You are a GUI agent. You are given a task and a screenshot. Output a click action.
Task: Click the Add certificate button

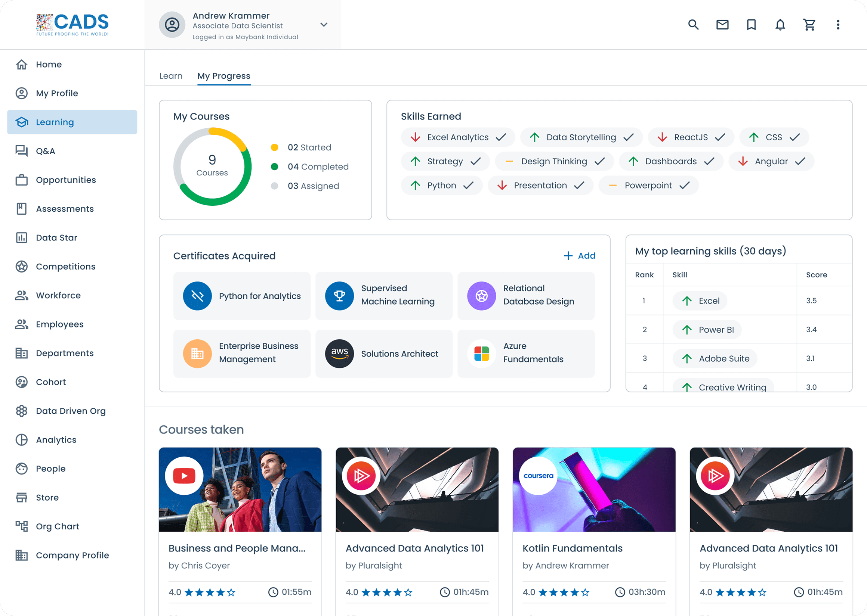click(579, 256)
